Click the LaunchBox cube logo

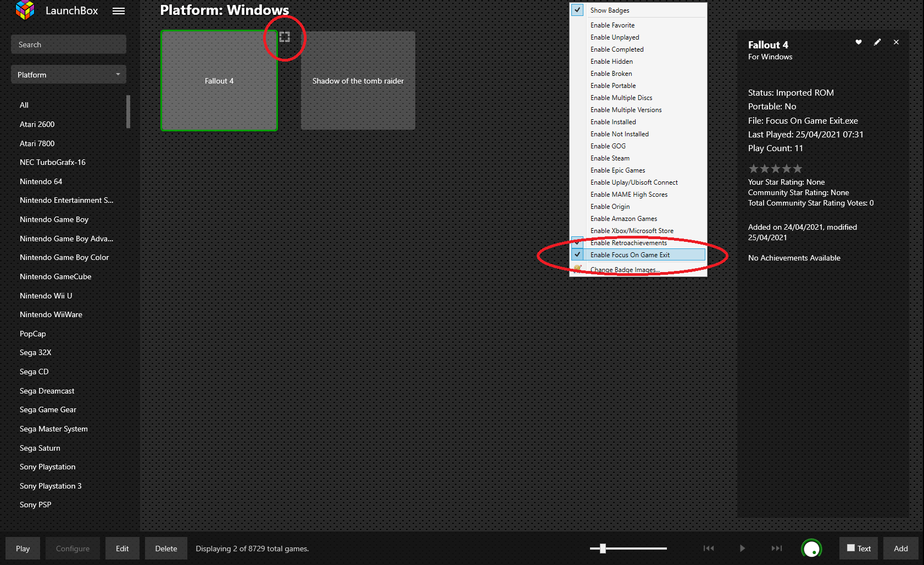point(25,10)
